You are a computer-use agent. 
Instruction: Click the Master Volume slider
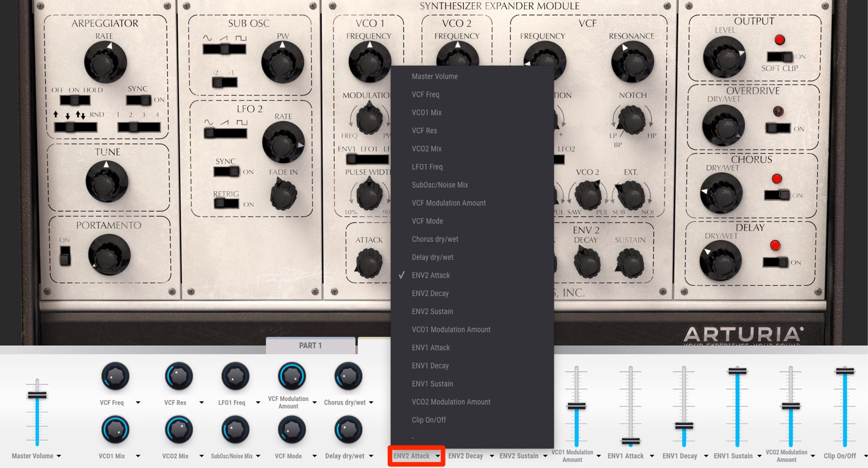pos(37,412)
